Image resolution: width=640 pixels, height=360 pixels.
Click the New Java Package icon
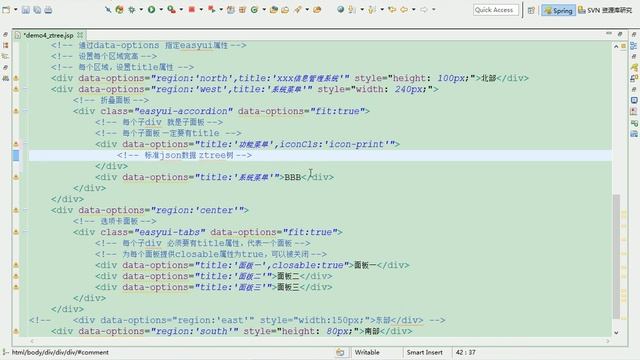242,9
